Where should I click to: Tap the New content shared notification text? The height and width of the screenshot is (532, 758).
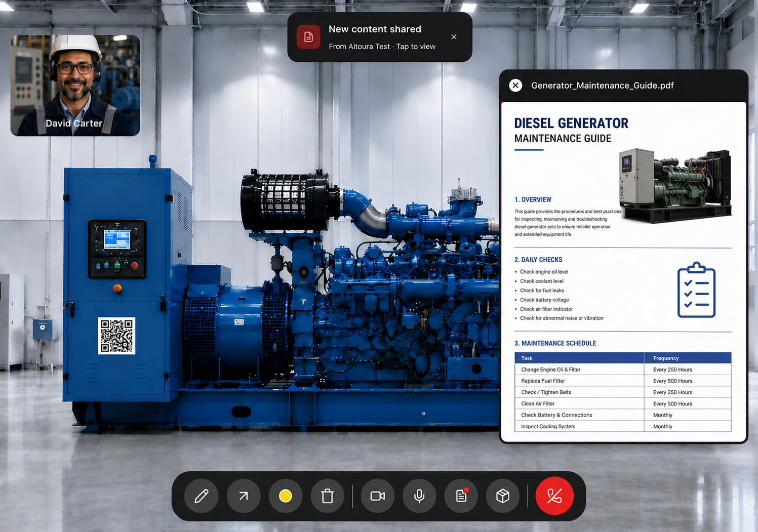375,29
